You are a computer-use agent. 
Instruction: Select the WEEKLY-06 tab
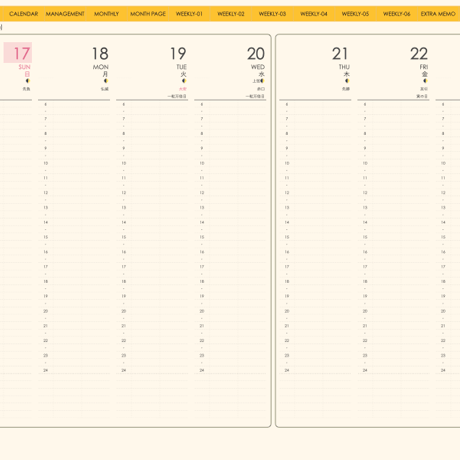pyautogui.click(x=396, y=14)
